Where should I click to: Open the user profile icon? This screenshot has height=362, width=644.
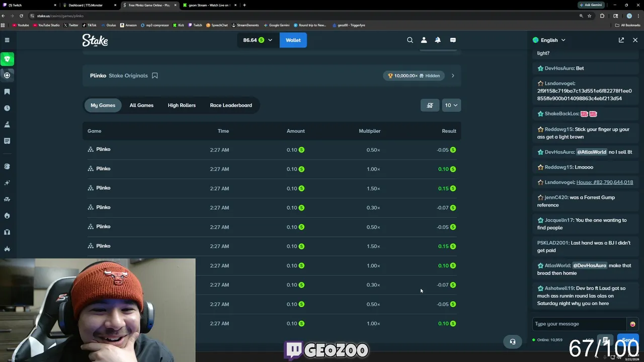pos(424,40)
